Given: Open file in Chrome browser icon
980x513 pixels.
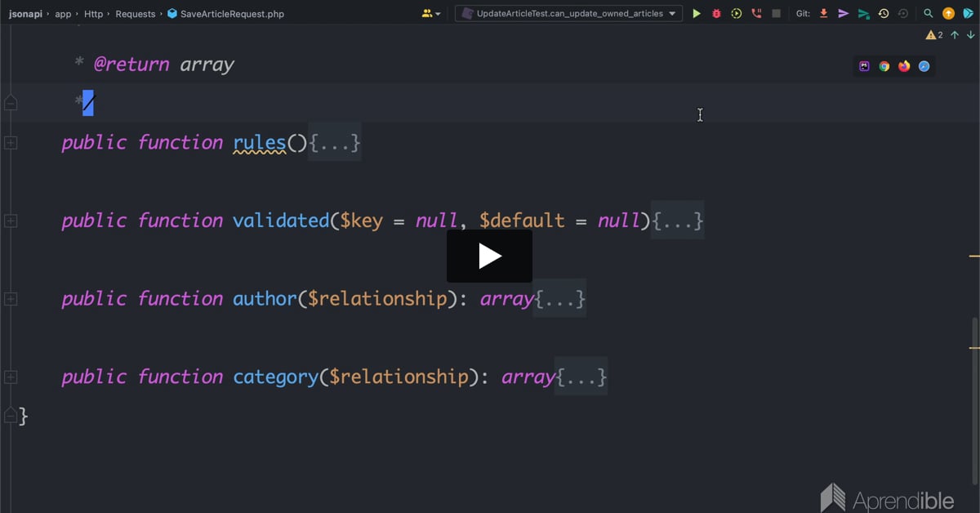Looking at the screenshot, I should 884,66.
